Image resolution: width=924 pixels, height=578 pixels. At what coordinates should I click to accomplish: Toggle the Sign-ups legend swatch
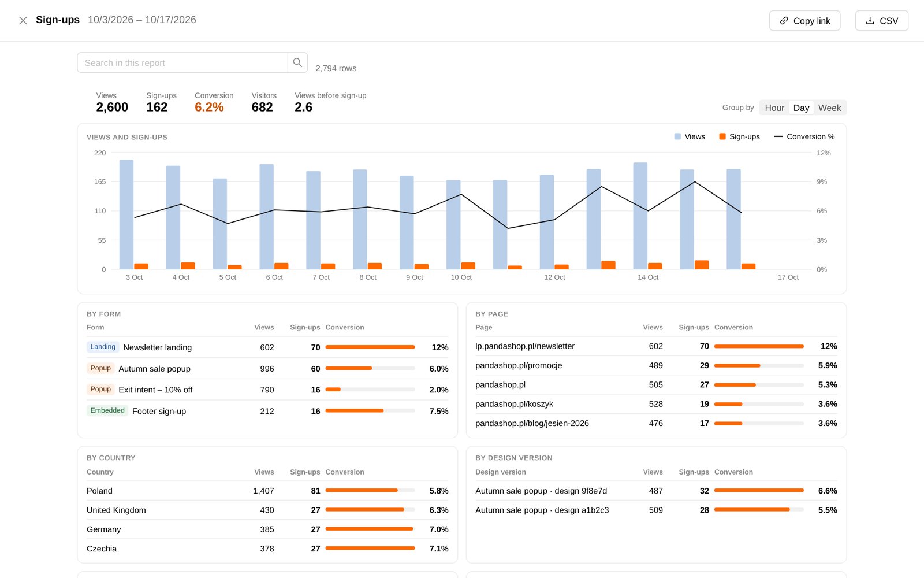coord(722,136)
